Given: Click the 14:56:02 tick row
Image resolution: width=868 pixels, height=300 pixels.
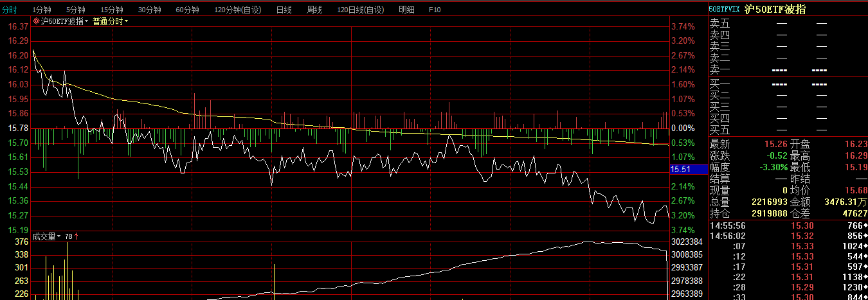Looking at the screenshot, I should [788, 236].
